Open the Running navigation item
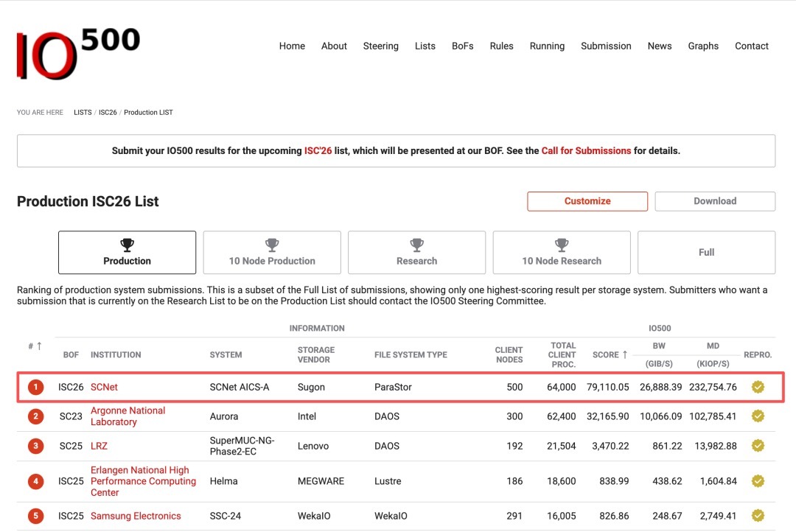 coord(547,46)
